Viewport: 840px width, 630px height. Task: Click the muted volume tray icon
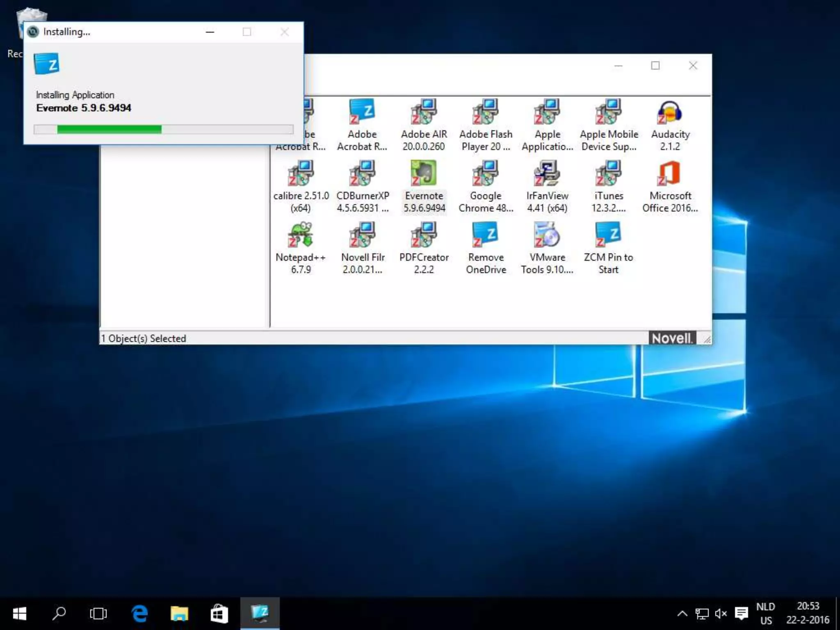click(721, 614)
